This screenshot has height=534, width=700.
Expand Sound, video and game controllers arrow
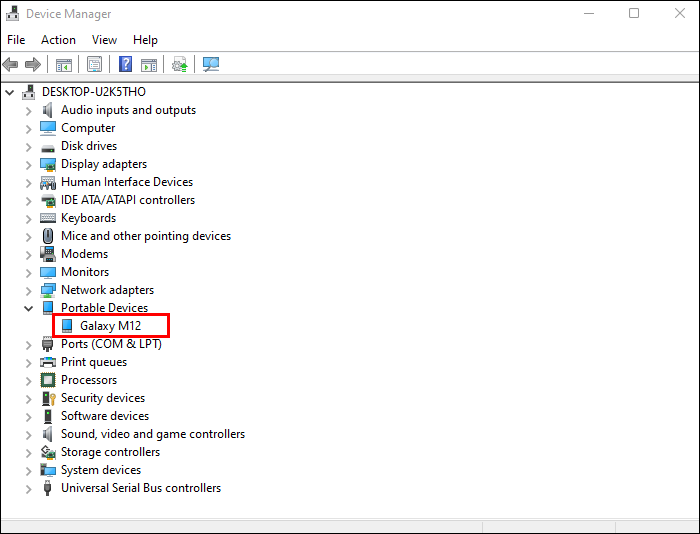(28, 435)
